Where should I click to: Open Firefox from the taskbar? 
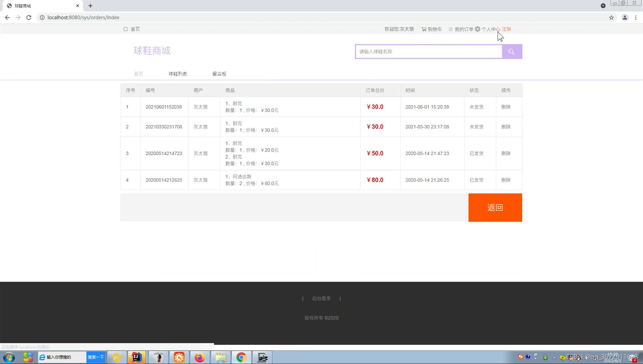pos(200,357)
